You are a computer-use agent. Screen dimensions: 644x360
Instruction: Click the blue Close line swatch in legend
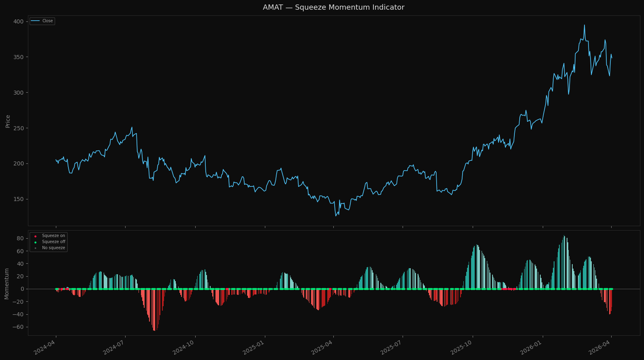pos(35,21)
